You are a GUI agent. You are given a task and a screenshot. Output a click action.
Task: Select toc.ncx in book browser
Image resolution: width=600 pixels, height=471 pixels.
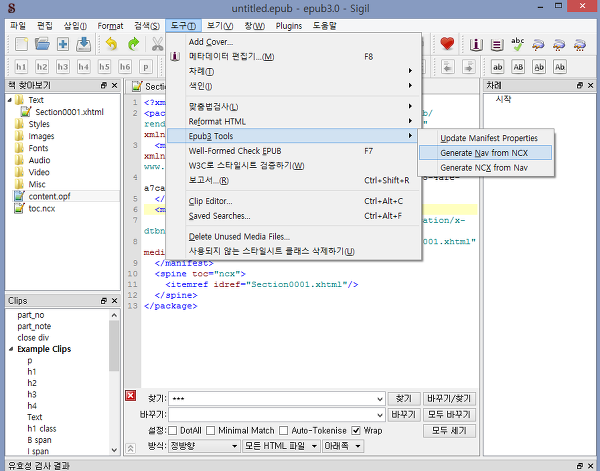click(42, 209)
